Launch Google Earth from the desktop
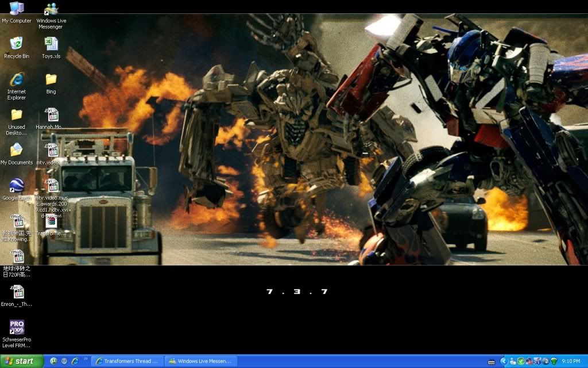 [x=17, y=186]
